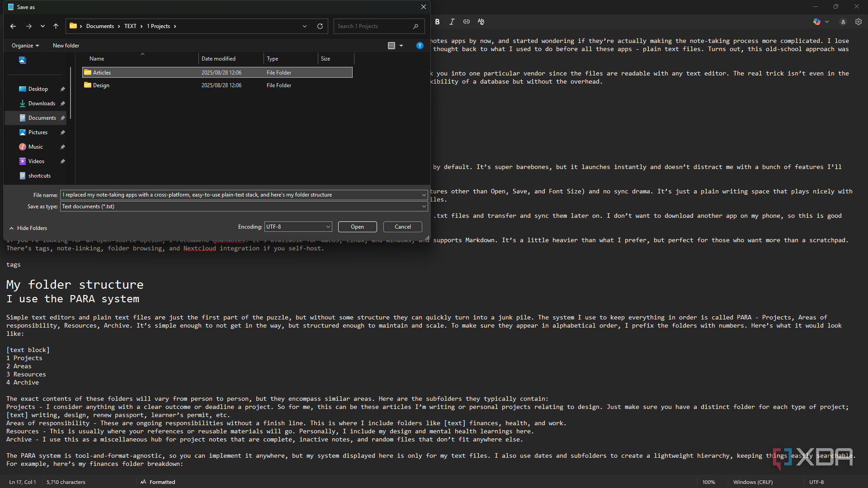This screenshot has width=868, height=488.
Task: Toggle bold formatting in Notepad
Action: (x=437, y=22)
